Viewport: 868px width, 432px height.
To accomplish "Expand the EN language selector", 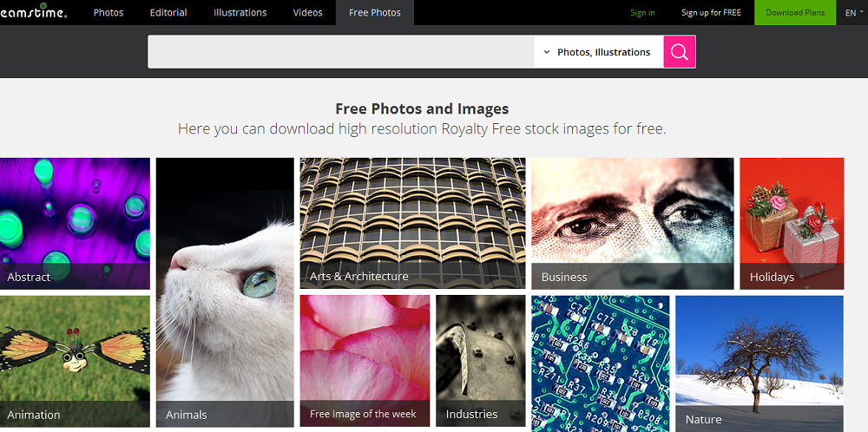I will coord(854,13).
